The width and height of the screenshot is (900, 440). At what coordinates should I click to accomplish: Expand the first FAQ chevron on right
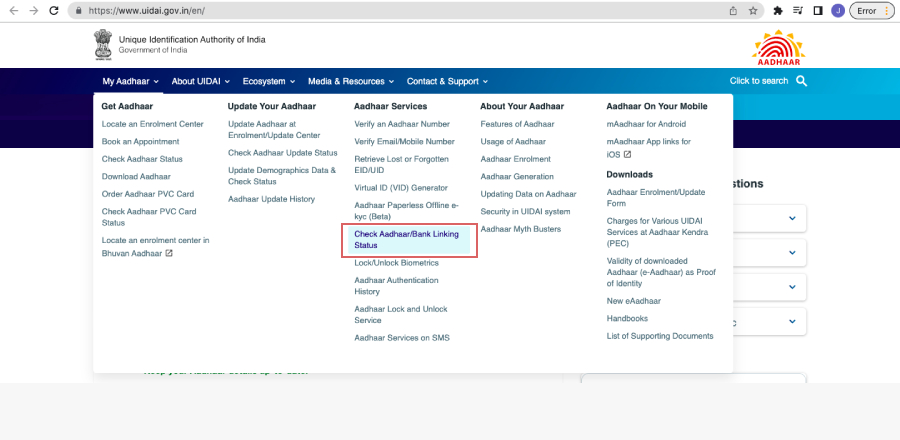tap(791, 218)
